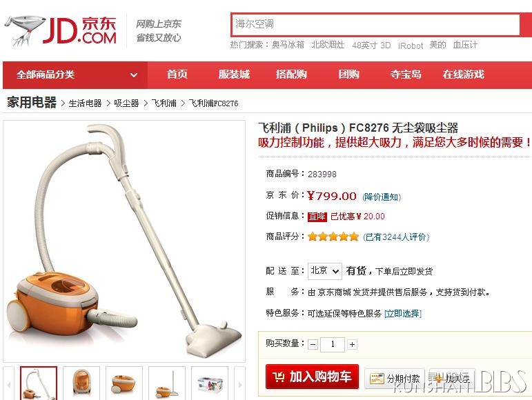Focus the search box with 海尔空调
This screenshot has height=400, width=532.
(x=375, y=24)
